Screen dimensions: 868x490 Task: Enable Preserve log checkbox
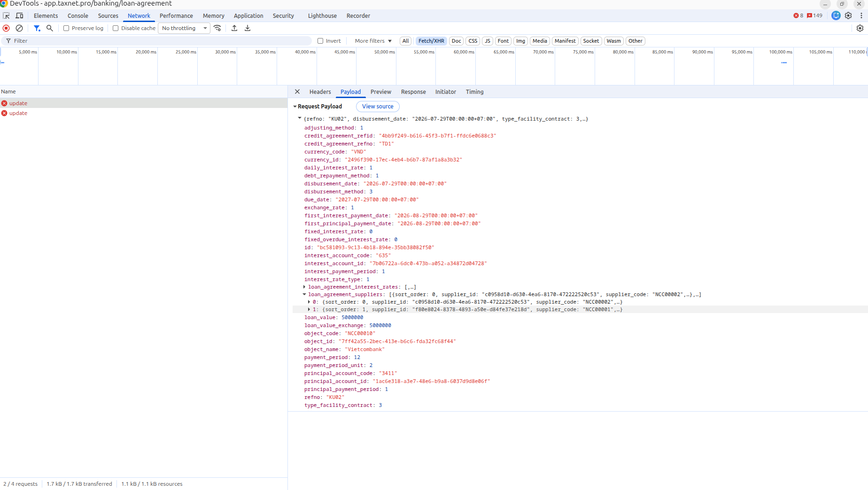pyautogui.click(x=66, y=28)
